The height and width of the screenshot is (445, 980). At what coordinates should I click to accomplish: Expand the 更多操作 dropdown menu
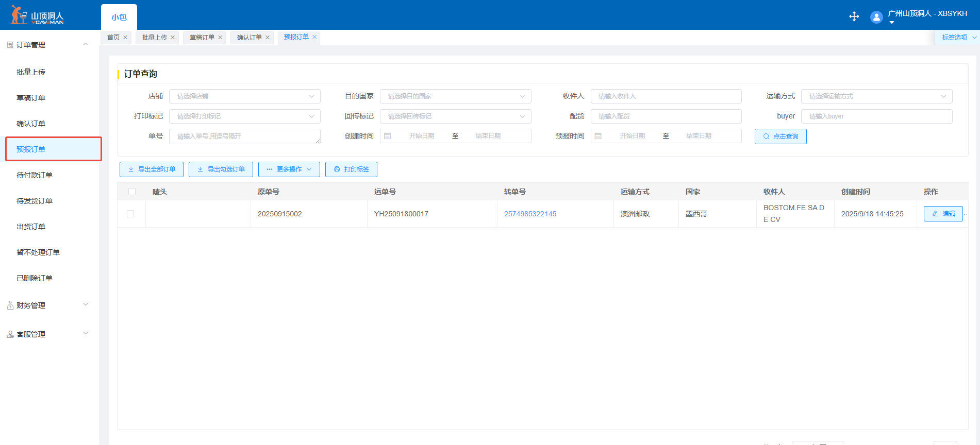(289, 169)
